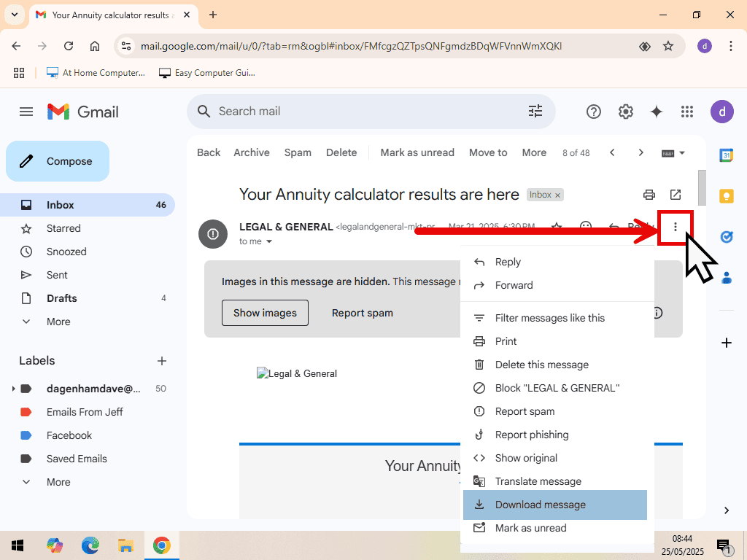
Task: Click Archive in email toolbar
Action: point(252,152)
